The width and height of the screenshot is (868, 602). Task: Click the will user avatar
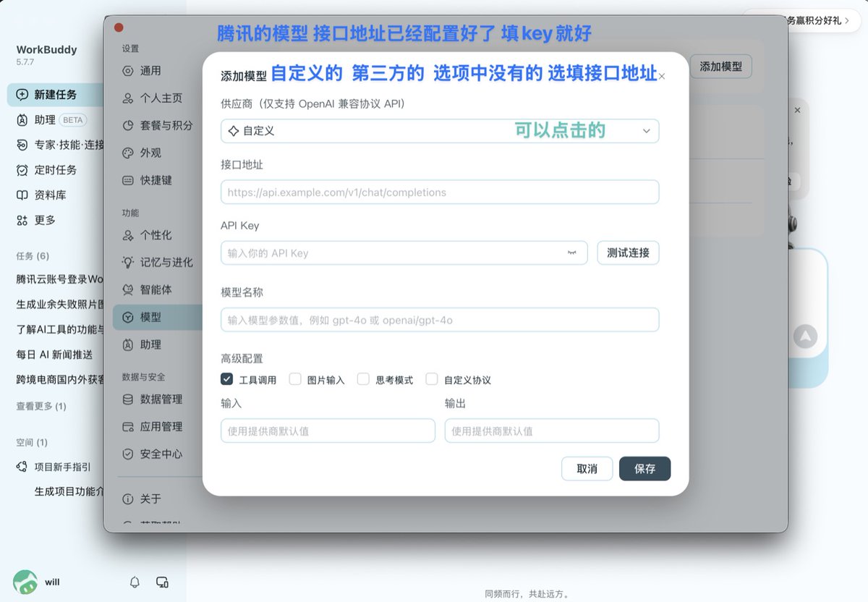[25, 582]
